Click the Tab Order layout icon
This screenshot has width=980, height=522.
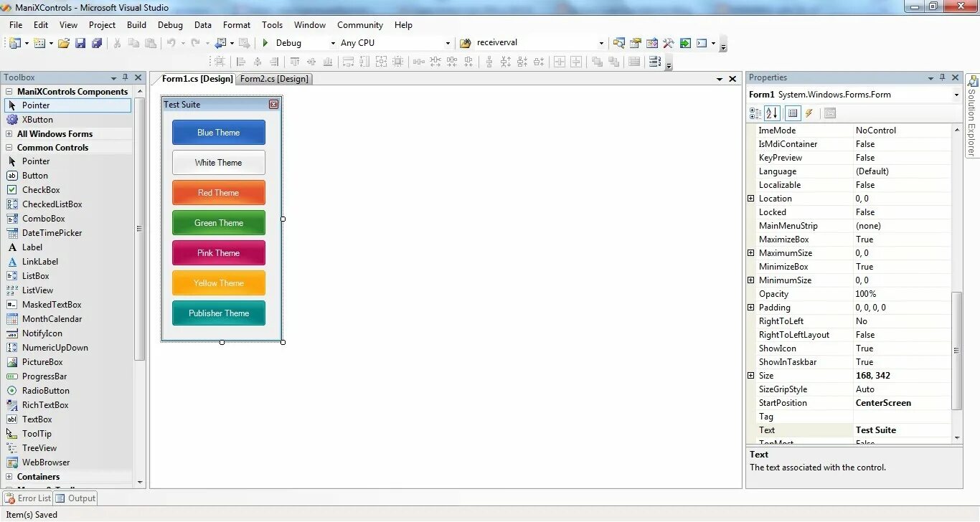click(x=654, y=62)
